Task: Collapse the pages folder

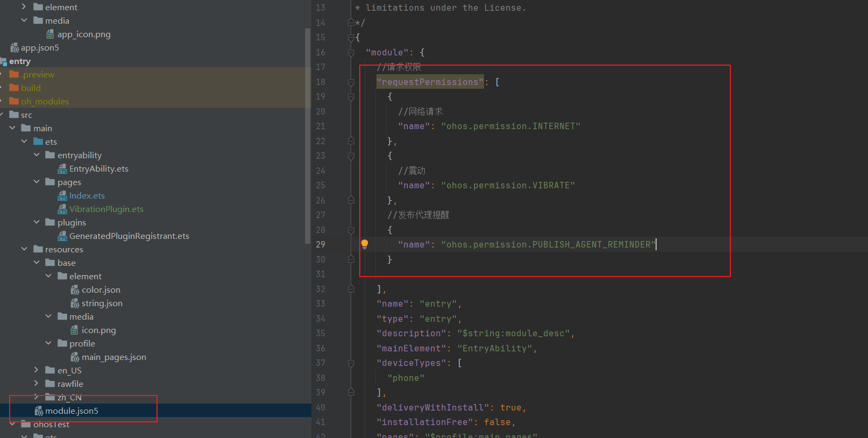Action: 37,182
